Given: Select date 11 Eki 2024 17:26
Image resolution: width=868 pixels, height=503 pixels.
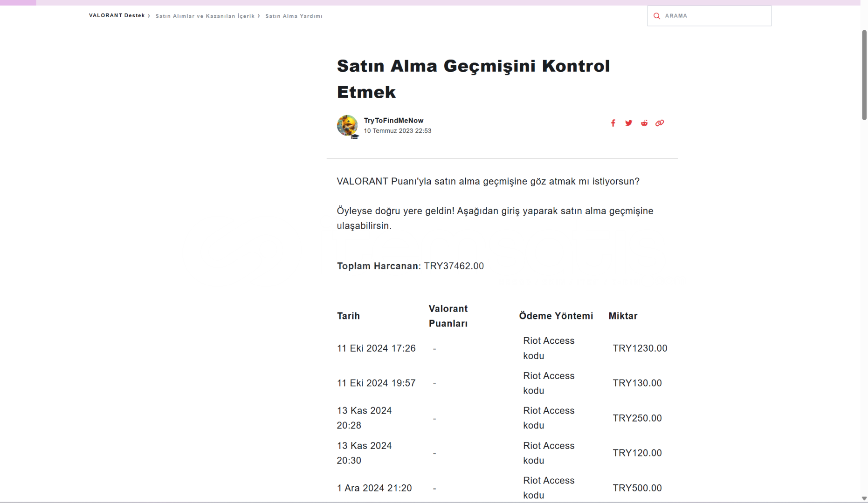Looking at the screenshot, I should [376, 348].
